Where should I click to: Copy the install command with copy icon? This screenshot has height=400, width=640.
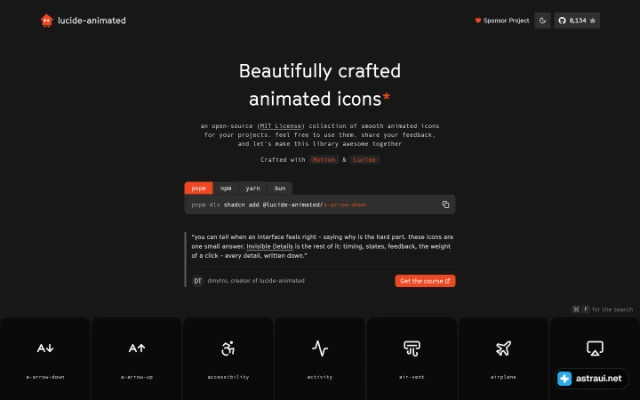tap(446, 204)
